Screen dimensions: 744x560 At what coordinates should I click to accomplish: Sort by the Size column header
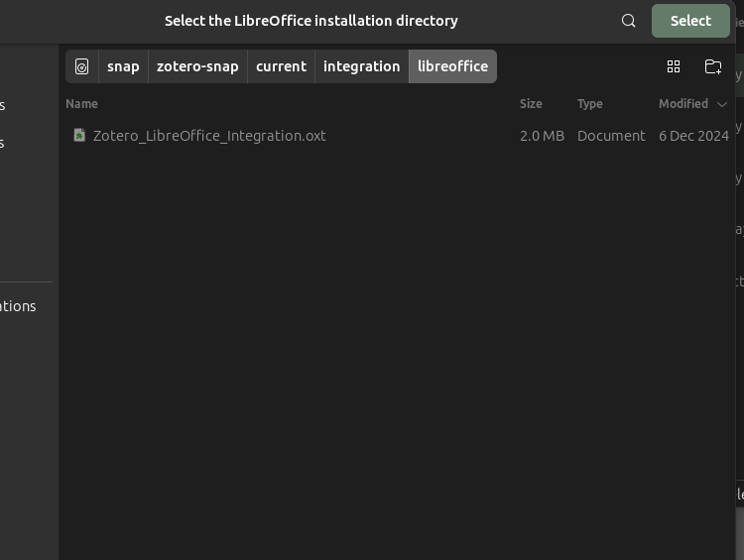click(x=531, y=104)
